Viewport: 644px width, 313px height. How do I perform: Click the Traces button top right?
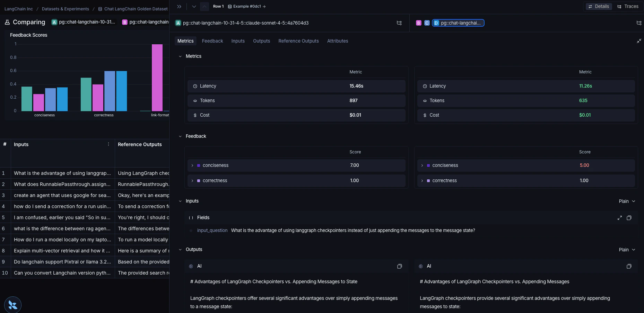pyautogui.click(x=628, y=6)
